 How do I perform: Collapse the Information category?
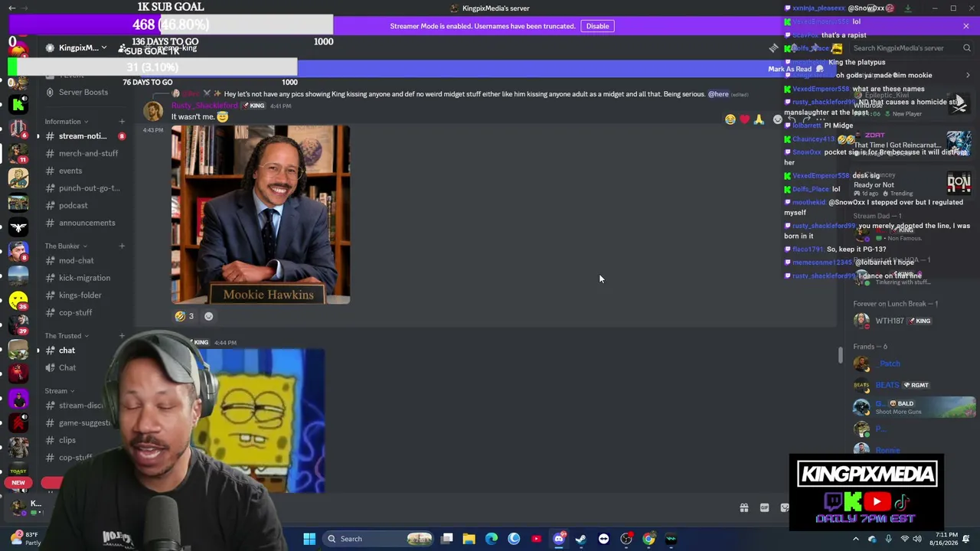click(66, 122)
